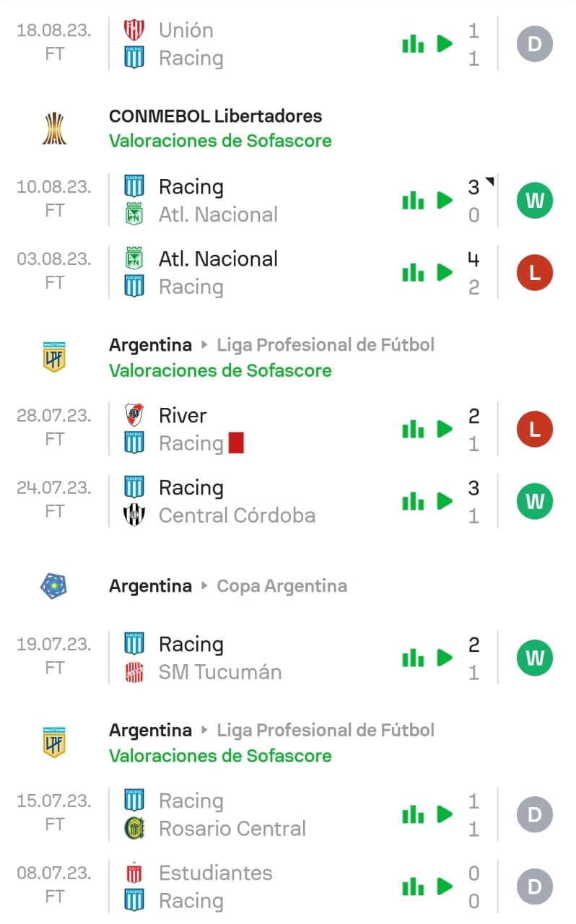Tap the green W badge for Racing vs Atl. Nacional

(535, 201)
